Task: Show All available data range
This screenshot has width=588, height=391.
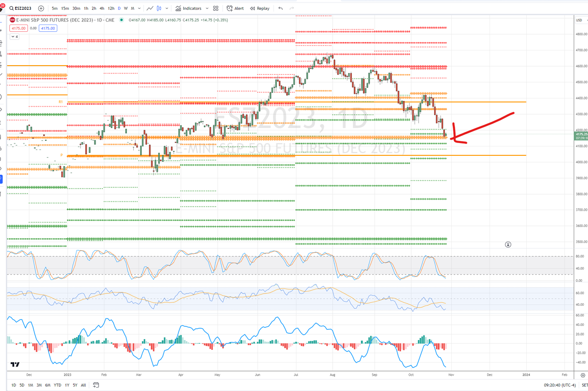Action: coord(83,385)
